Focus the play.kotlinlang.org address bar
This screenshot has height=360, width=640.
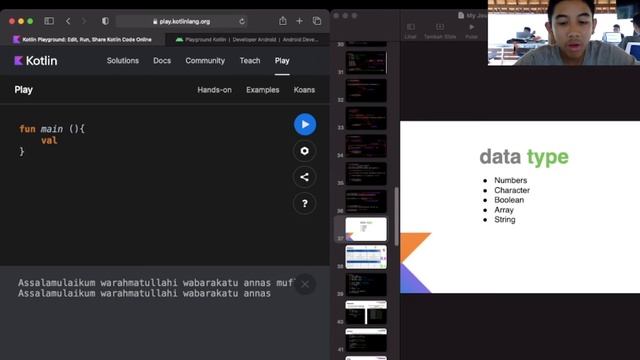tap(182, 21)
